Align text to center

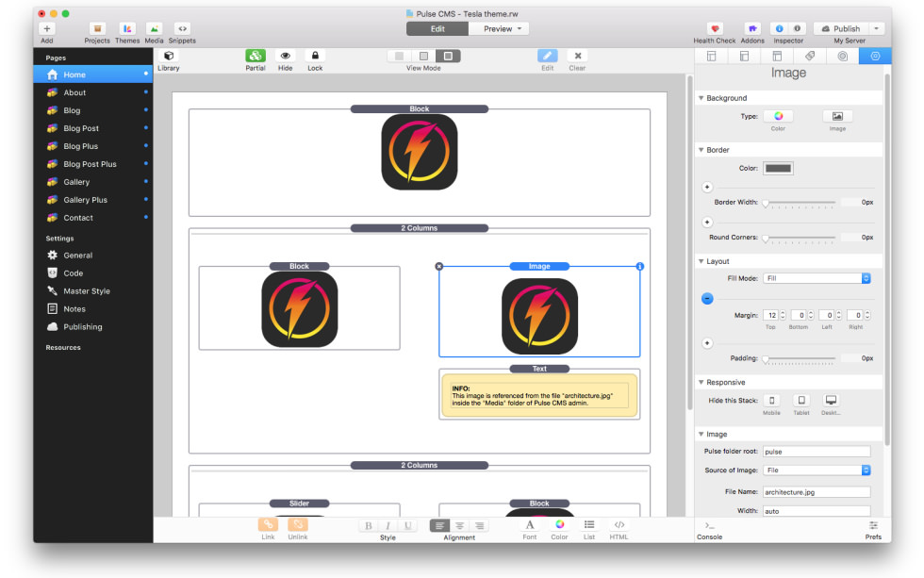tap(460, 525)
